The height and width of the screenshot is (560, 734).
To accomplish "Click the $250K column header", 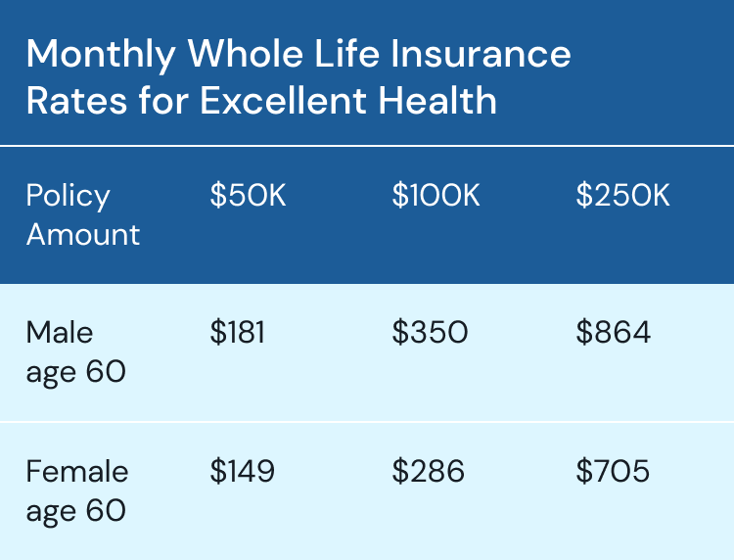I will pos(622,195).
